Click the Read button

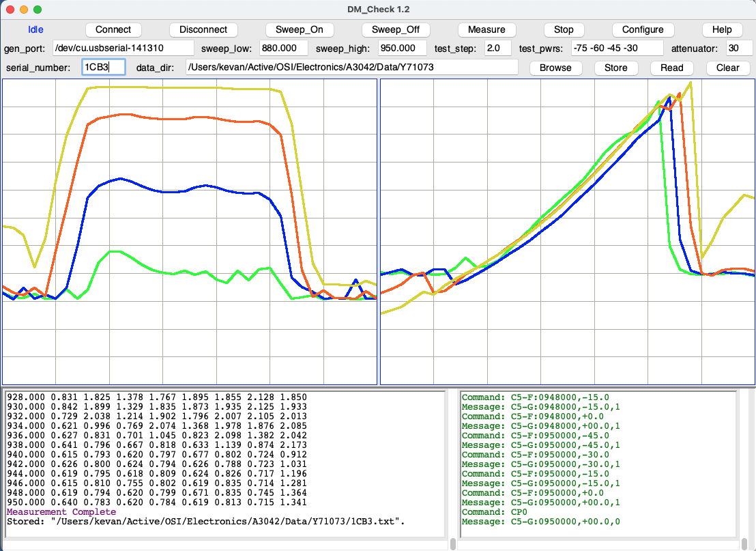pyautogui.click(x=671, y=68)
